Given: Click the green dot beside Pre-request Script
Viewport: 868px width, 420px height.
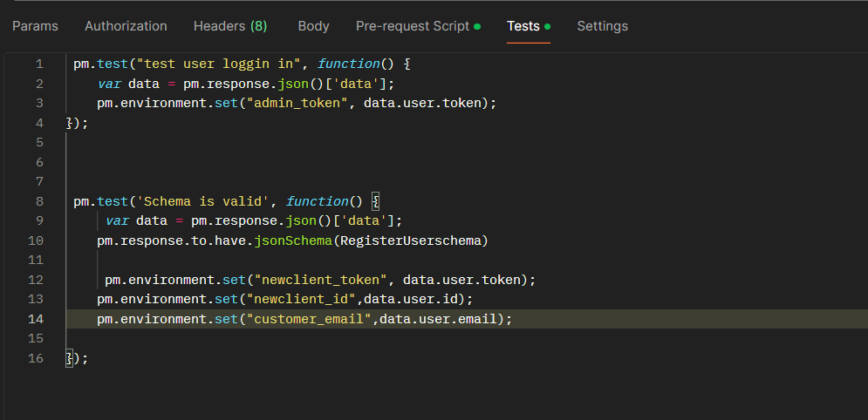Looking at the screenshot, I should 477,27.
